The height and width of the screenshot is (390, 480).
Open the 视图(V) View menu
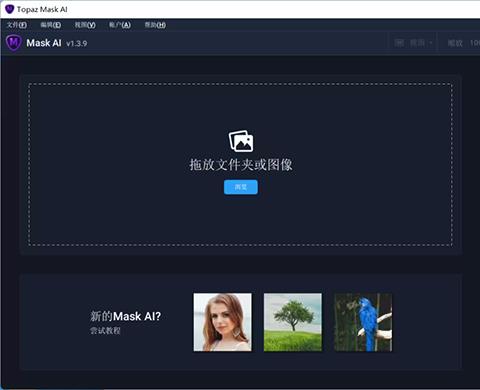click(x=85, y=25)
